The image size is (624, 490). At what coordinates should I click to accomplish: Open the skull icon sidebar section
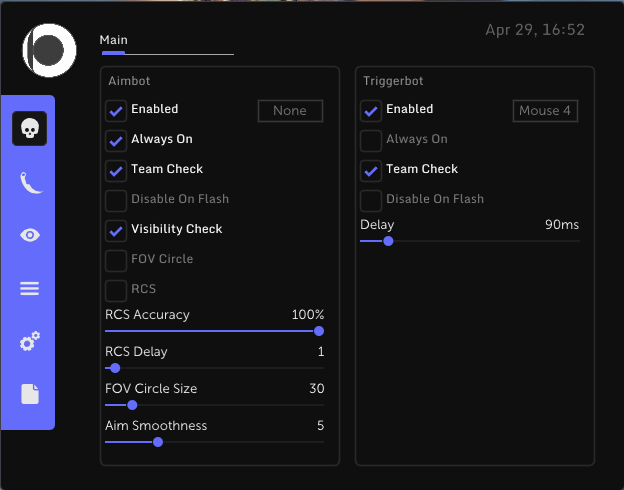point(29,129)
